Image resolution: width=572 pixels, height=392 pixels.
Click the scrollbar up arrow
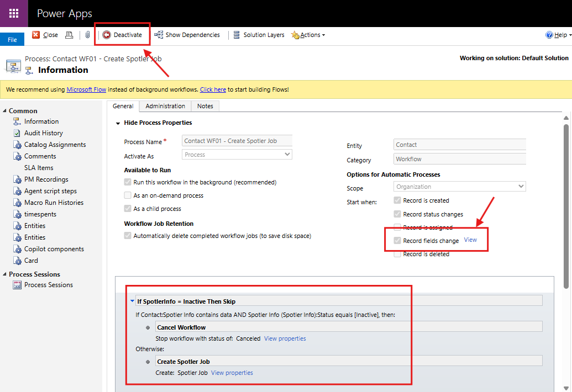tap(566, 118)
